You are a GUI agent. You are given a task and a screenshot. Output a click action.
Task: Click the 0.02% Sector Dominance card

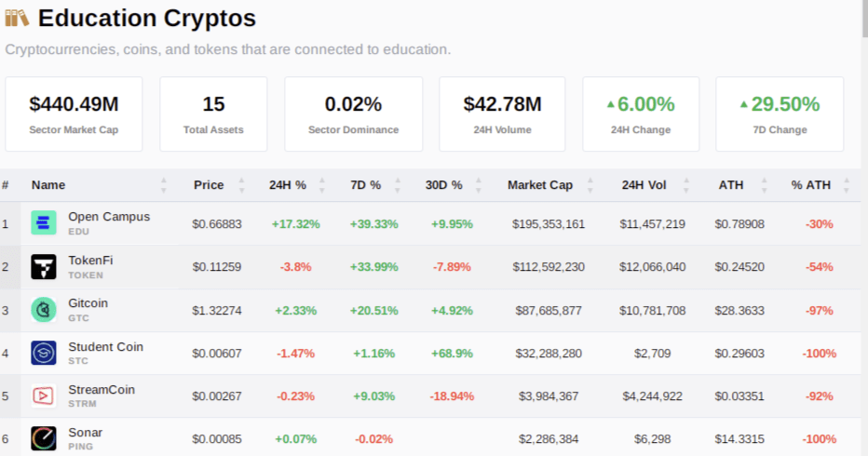(353, 114)
